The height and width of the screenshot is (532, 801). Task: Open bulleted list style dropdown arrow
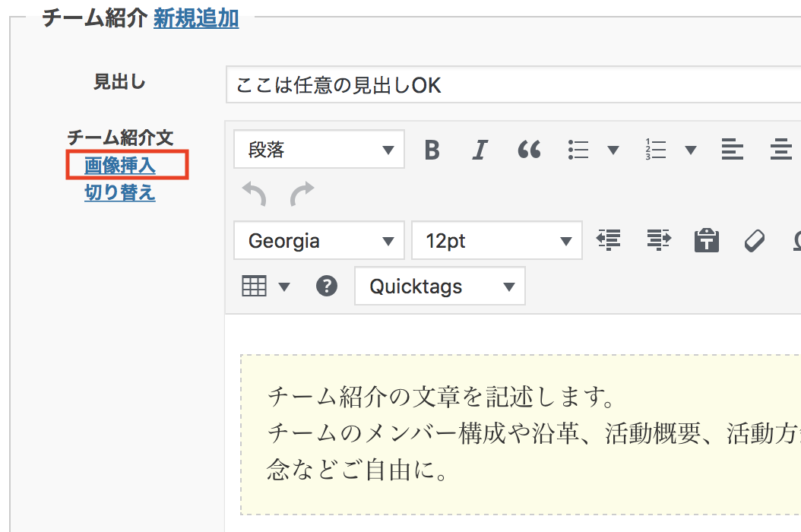(x=613, y=150)
